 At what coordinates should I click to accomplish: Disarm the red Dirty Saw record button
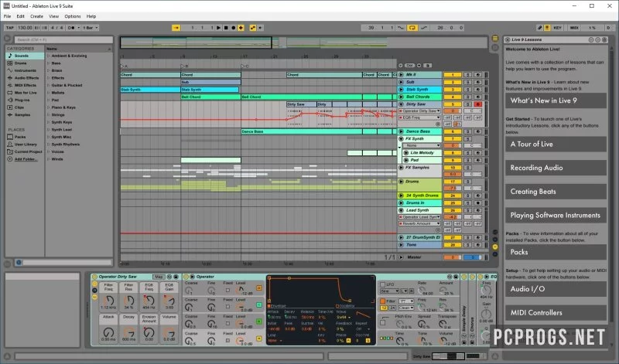[477, 104]
